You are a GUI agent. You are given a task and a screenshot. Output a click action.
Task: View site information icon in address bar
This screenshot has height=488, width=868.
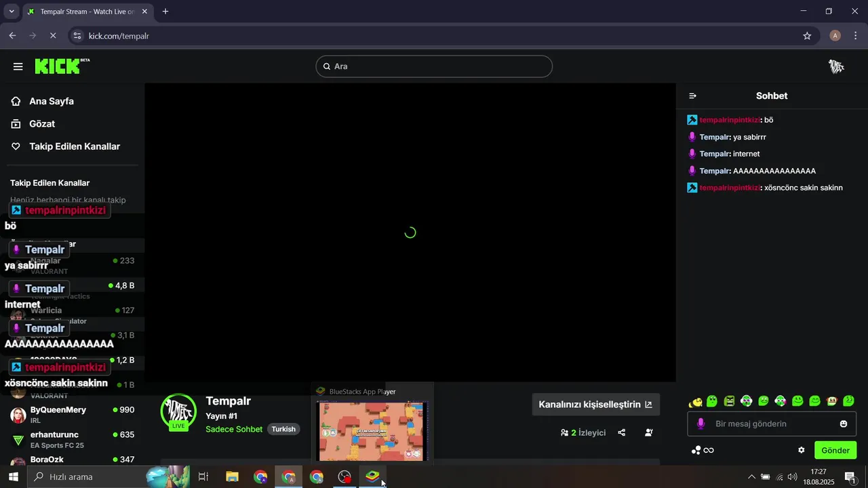point(77,36)
